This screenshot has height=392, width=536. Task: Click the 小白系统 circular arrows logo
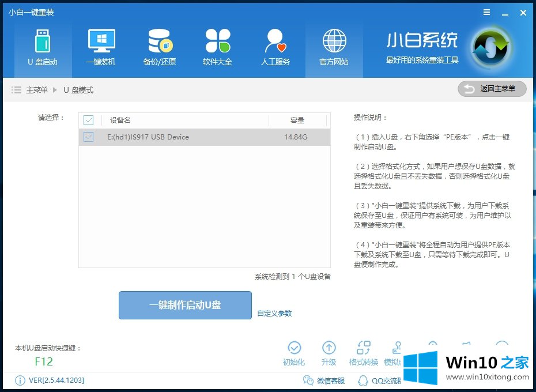[490, 48]
